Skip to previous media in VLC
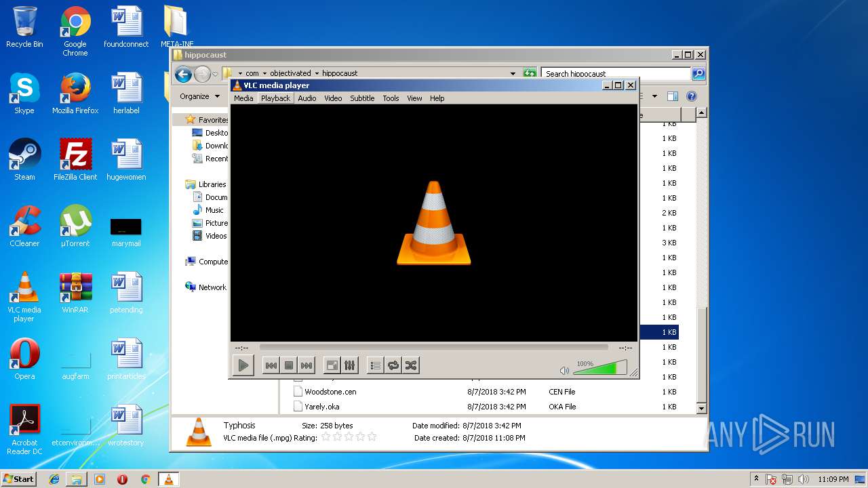Image resolution: width=868 pixels, height=488 pixels. point(271,365)
